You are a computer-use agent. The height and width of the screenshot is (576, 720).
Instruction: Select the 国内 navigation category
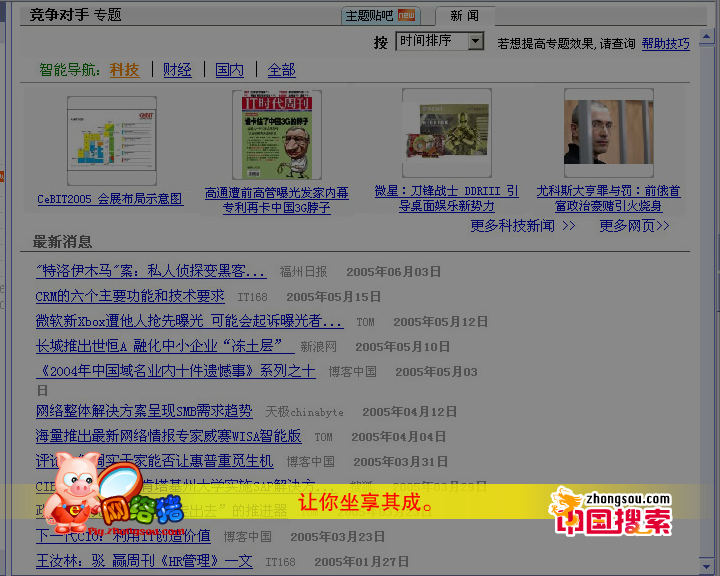230,70
